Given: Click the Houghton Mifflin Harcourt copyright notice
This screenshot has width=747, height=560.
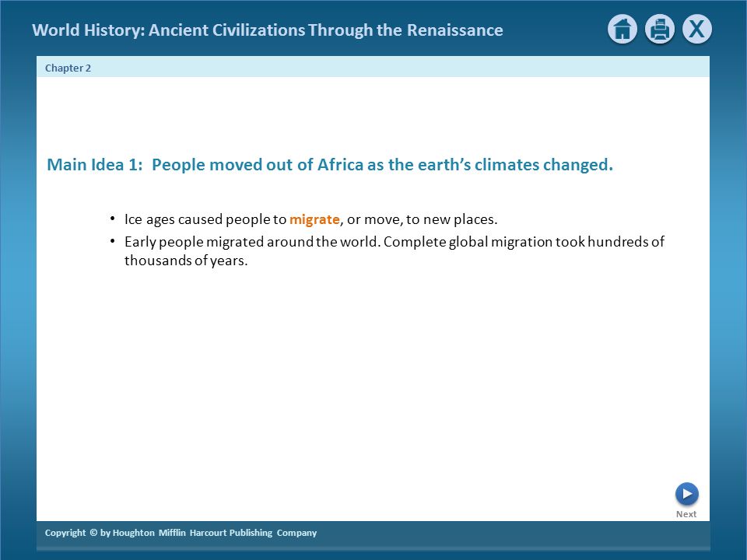Looking at the screenshot, I should pyautogui.click(x=181, y=533).
